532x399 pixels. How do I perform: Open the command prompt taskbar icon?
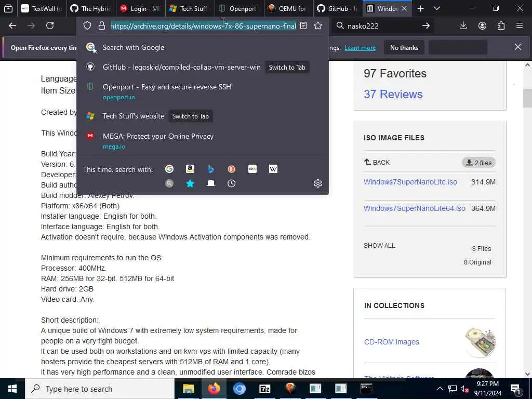366,389
